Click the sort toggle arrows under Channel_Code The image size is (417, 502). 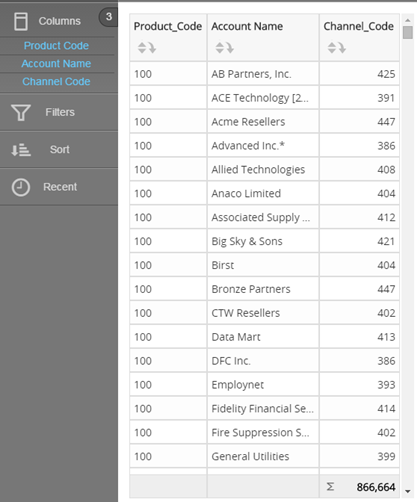click(x=332, y=48)
